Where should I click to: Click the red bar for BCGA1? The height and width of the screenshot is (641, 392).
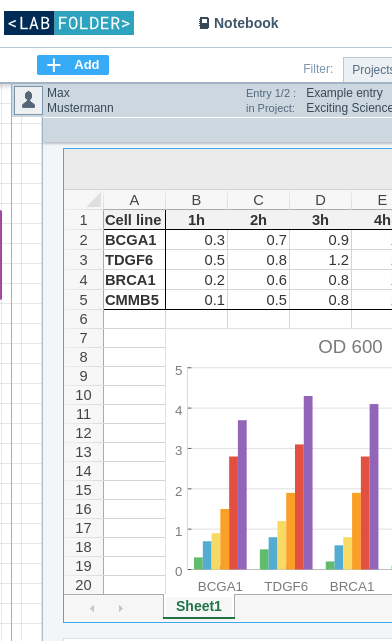pos(233,513)
